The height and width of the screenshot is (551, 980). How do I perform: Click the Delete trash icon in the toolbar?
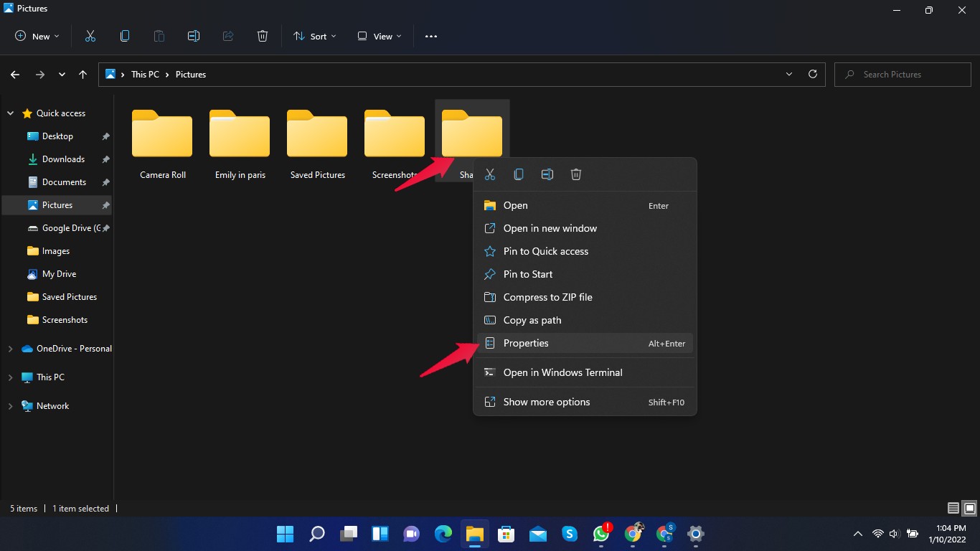point(263,36)
